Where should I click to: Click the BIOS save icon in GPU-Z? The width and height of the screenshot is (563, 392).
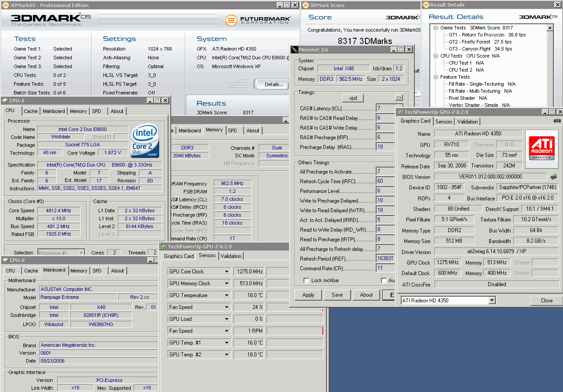point(554,177)
